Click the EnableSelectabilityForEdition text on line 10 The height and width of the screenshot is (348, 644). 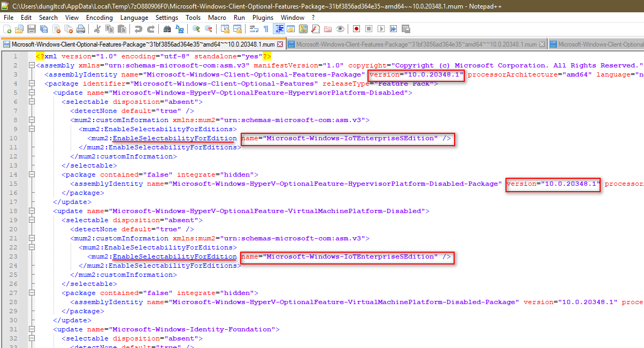(174, 138)
